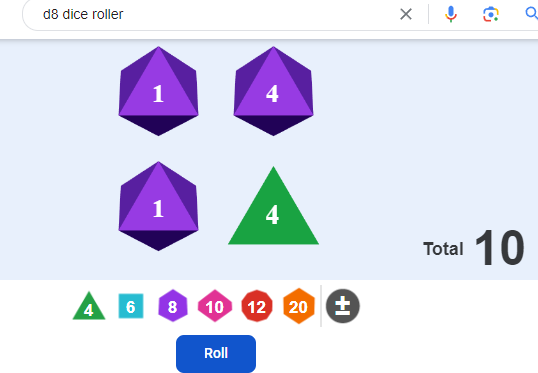Open the plus/minus modifier button

[x=342, y=306]
